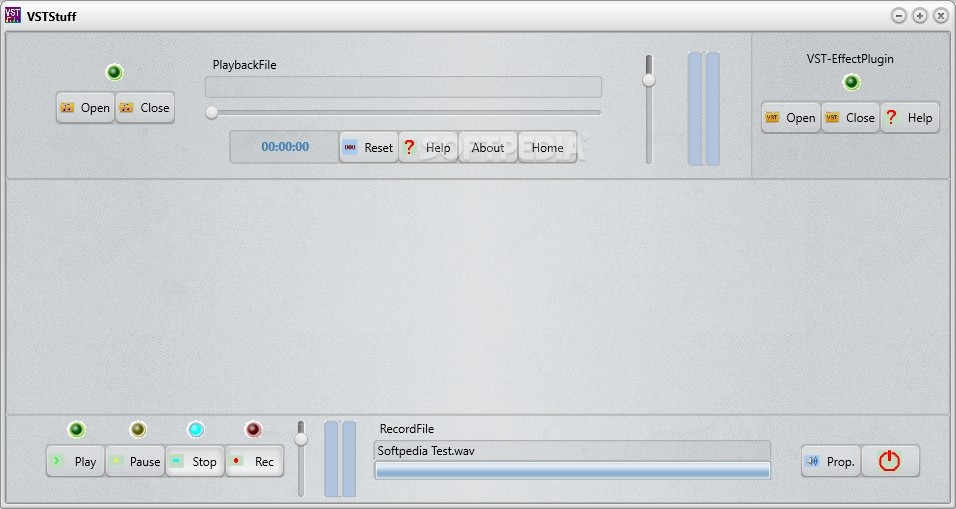Click the PlaybackFile path field
This screenshot has width=956, height=509.
pyautogui.click(x=403, y=87)
